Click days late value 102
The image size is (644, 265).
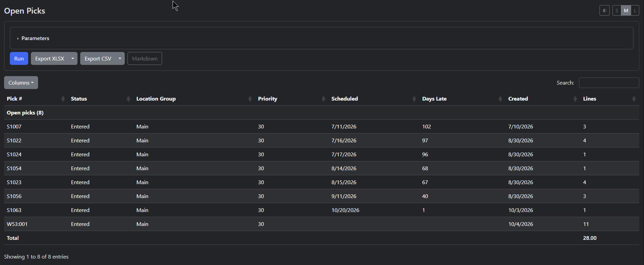(426, 126)
